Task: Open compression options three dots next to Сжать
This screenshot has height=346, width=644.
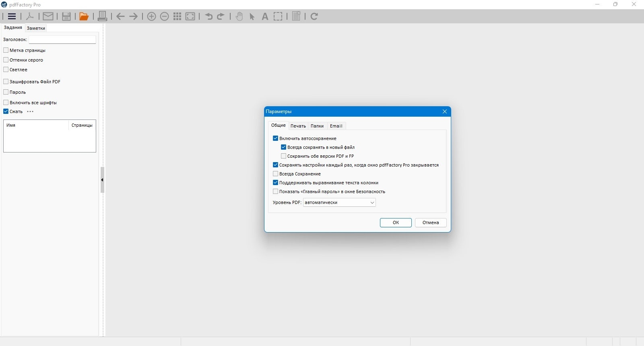Action: [30, 111]
